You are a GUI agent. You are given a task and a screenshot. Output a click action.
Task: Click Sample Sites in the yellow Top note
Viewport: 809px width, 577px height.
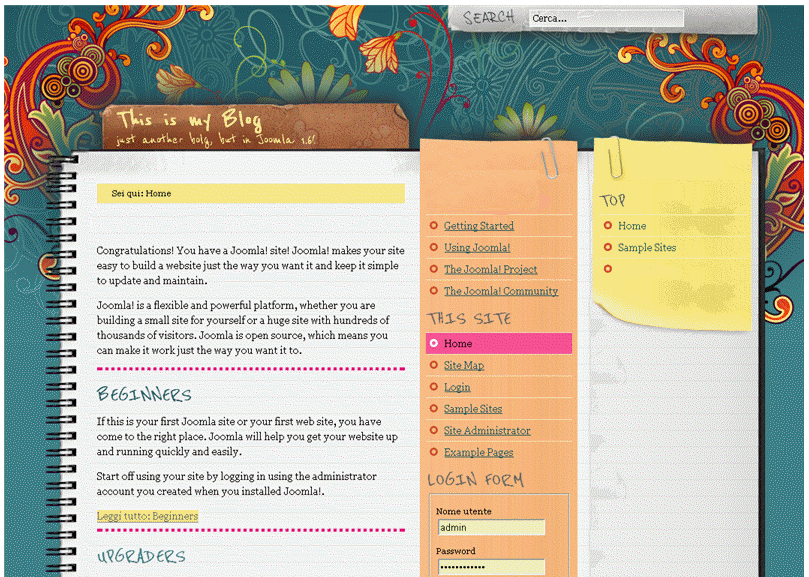click(x=647, y=247)
